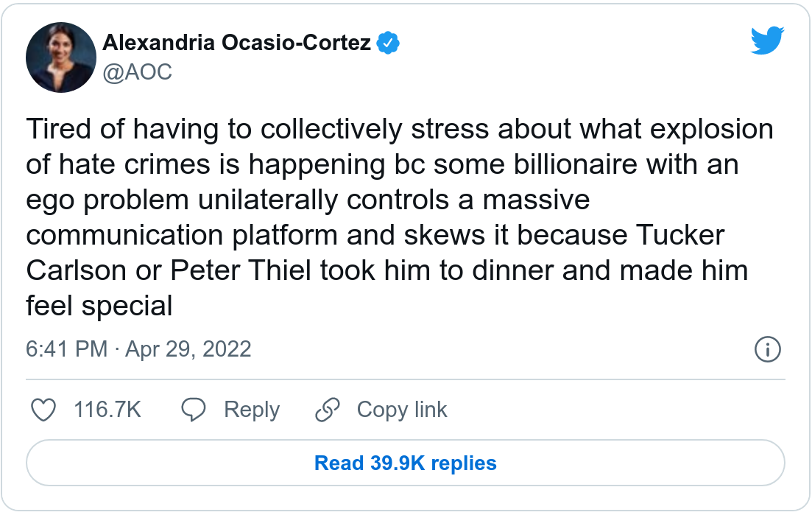Click the chain link icon
812x515 pixels.
click(x=328, y=410)
